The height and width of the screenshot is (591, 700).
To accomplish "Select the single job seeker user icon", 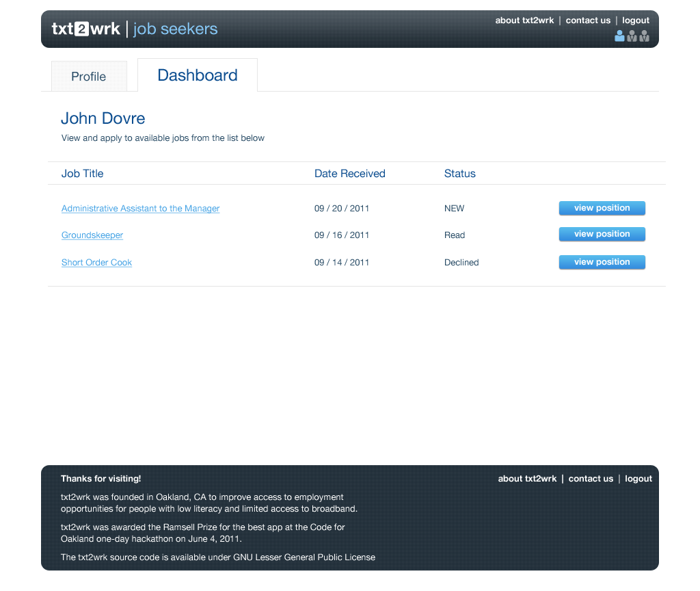I will coord(619,36).
